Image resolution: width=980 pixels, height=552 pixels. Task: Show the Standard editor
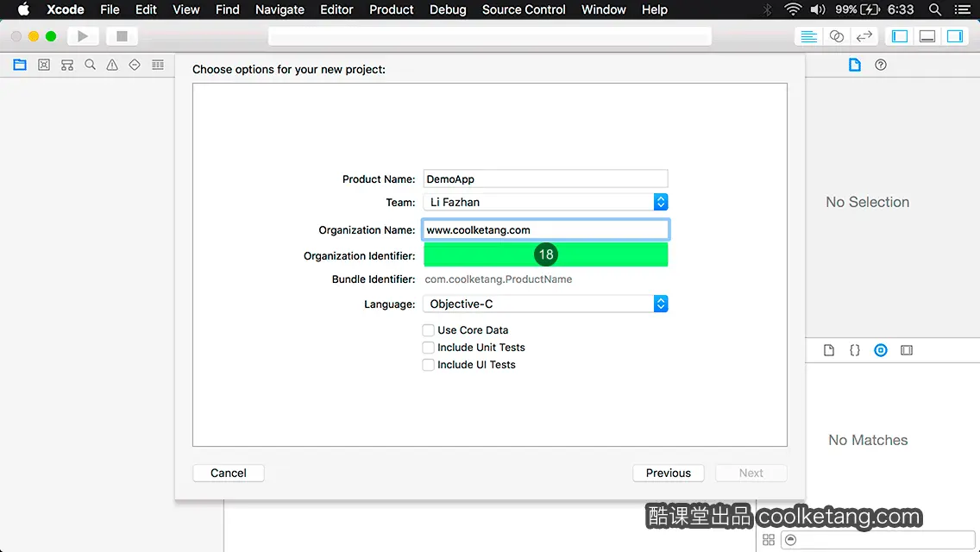(x=808, y=36)
